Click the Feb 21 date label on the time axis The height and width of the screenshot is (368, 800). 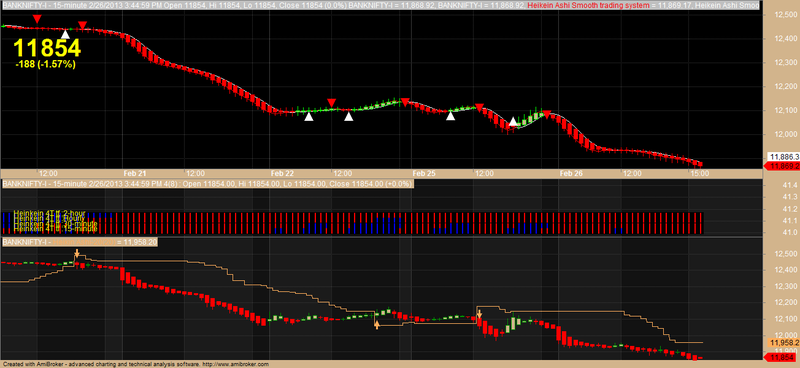[x=132, y=173]
